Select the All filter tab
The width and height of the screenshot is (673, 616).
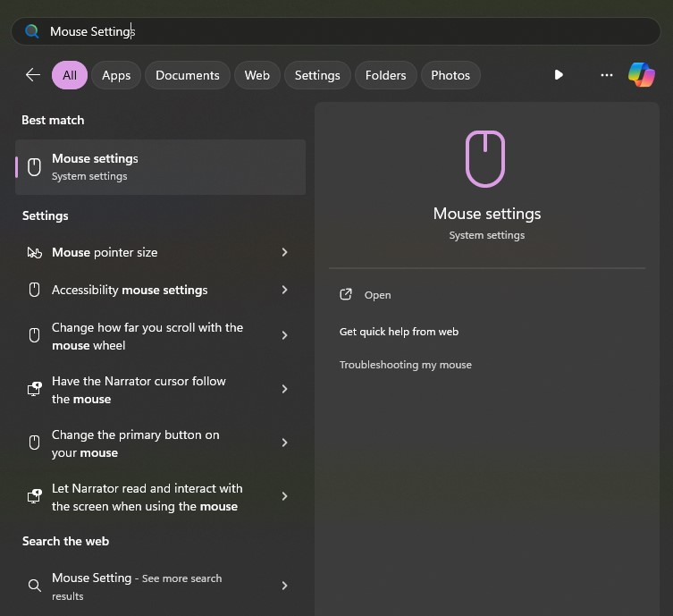point(70,75)
